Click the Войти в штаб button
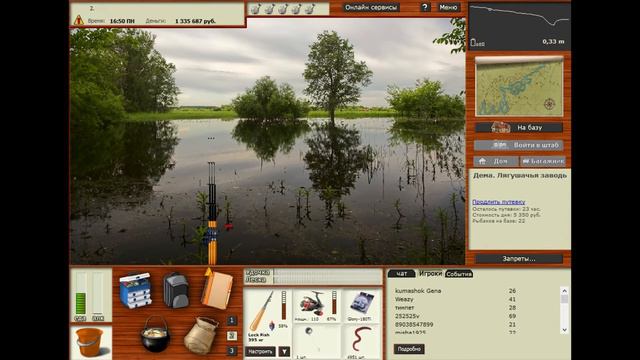640x360 pixels. pyautogui.click(x=519, y=145)
